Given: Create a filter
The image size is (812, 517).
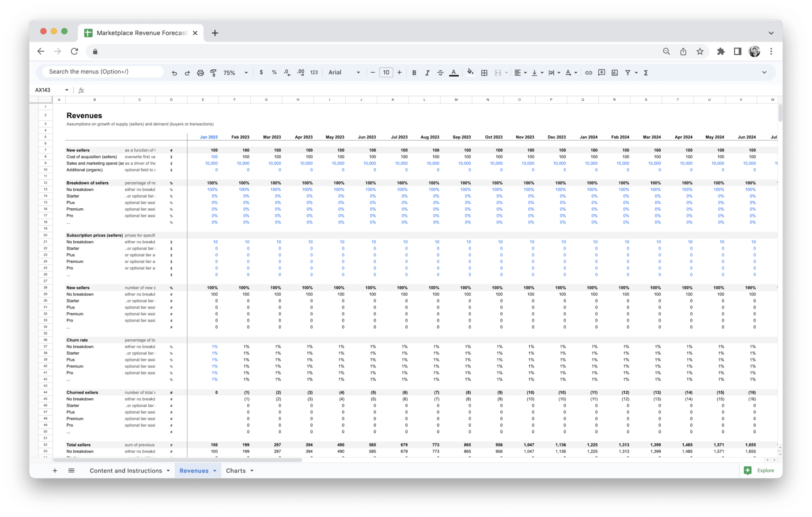Looking at the screenshot, I should pos(628,73).
